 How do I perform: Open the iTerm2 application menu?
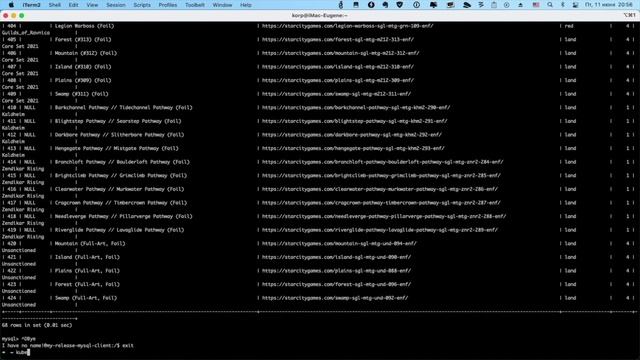coord(31,5)
